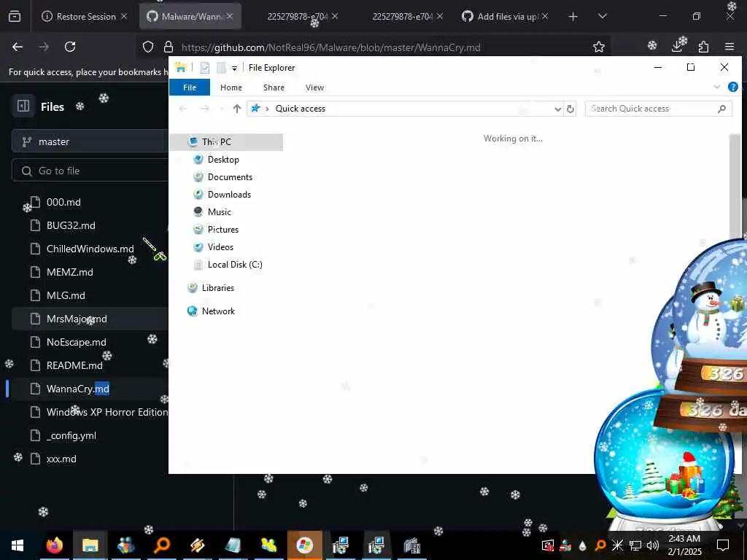Switch to Firefox from the taskbar
Image resolution: width=747 pixels, height=560 pixels.
click(54, 545)
